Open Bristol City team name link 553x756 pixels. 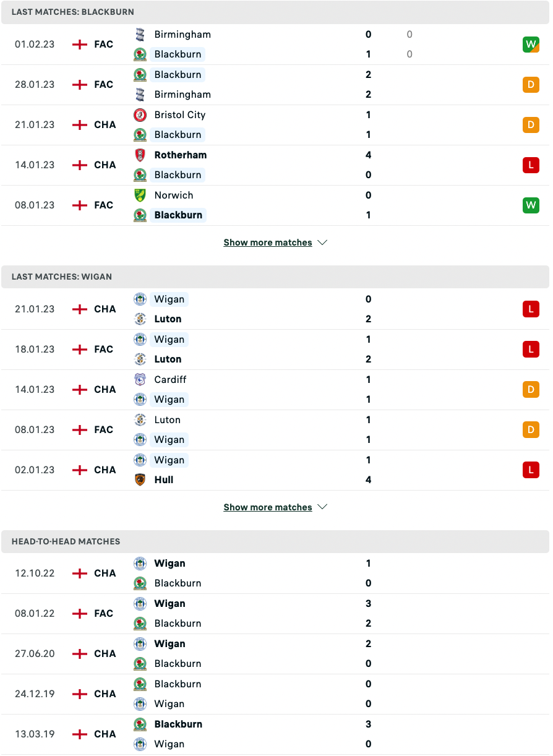(180, 115)
